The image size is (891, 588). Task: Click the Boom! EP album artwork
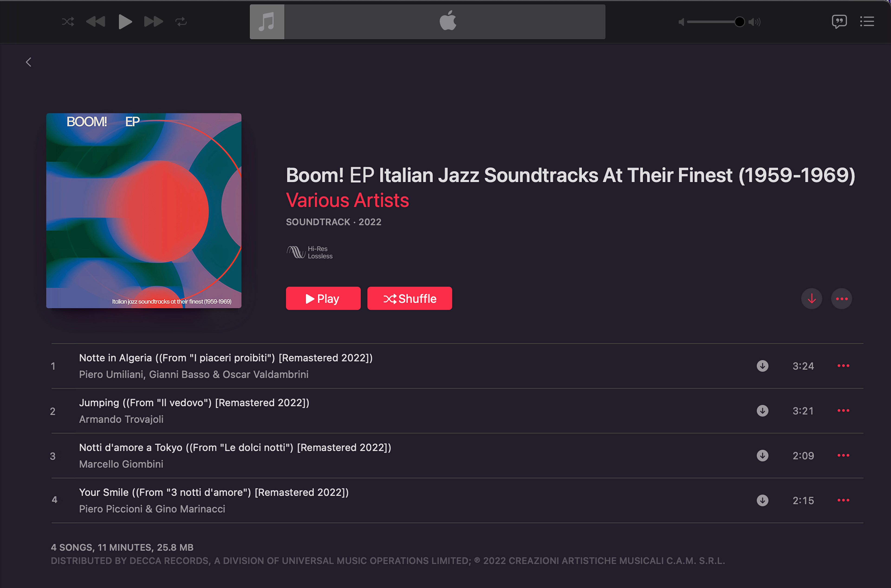(x=144, y=211)
